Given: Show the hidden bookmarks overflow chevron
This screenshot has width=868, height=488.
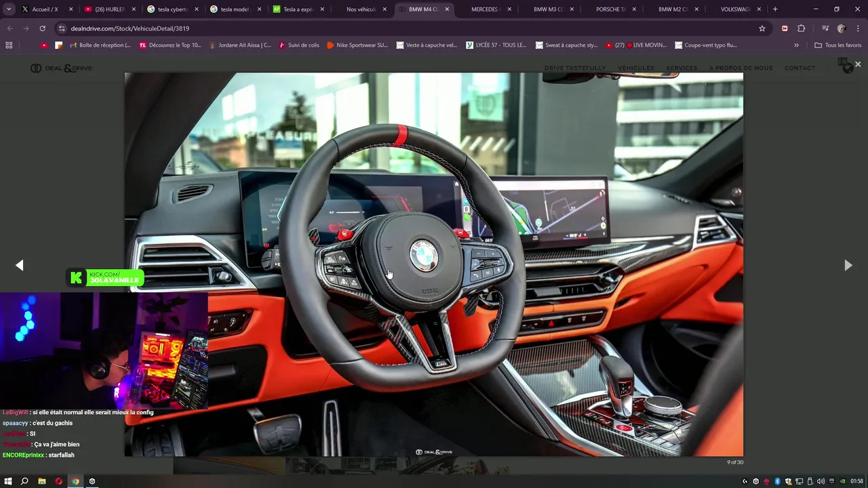Looking at the screenshot, I should pyautogui.click(x=796, y=45).
